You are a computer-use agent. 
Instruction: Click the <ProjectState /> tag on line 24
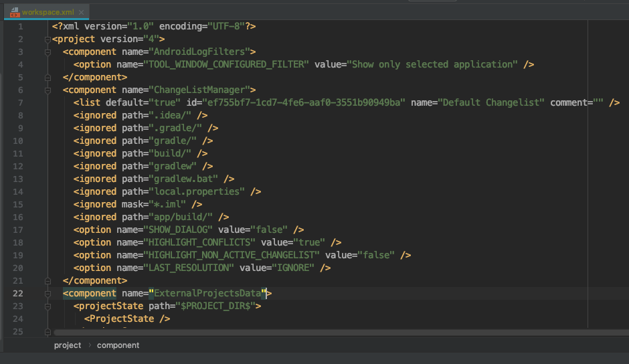point(127,319)
